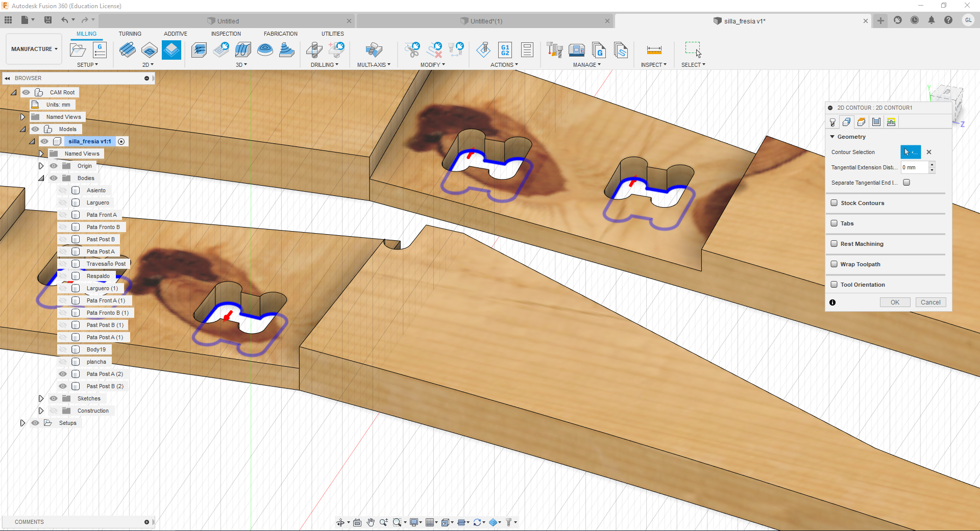The height and width of the screenshot is (531, 980).
Task: Enable Wrap Toolpath checkbox
Action: pos(834,264)
